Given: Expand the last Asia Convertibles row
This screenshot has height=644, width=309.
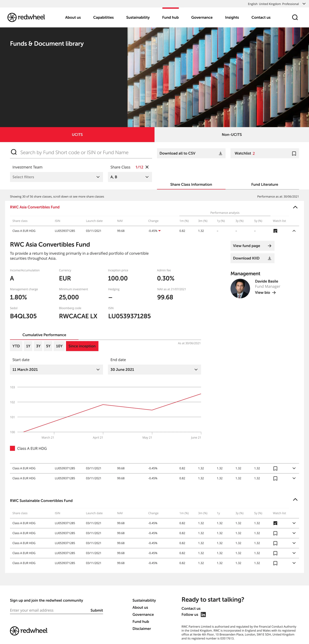Looking at the screenshot, I should (x=294, y=478).
